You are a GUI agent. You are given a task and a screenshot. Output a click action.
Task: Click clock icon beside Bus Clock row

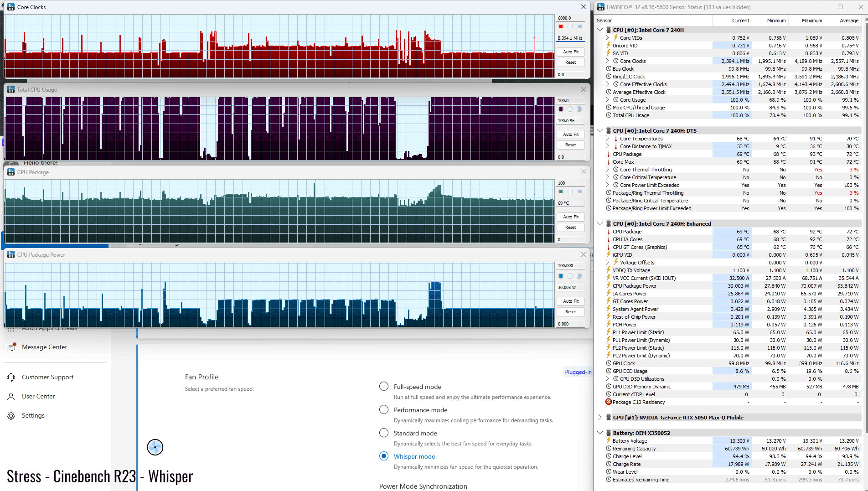609,69
